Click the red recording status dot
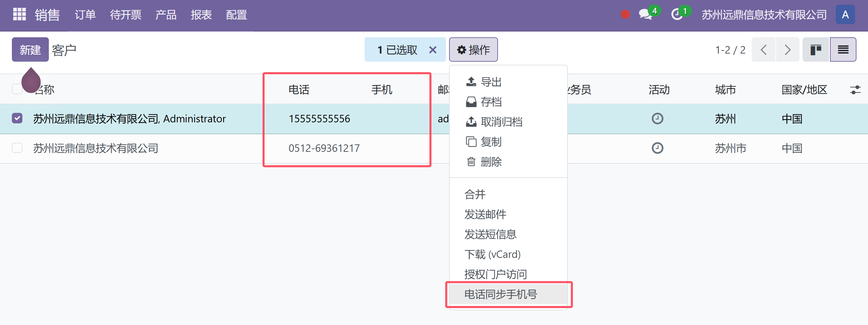This screenshot has height=325, width=868. click(625, 15)
